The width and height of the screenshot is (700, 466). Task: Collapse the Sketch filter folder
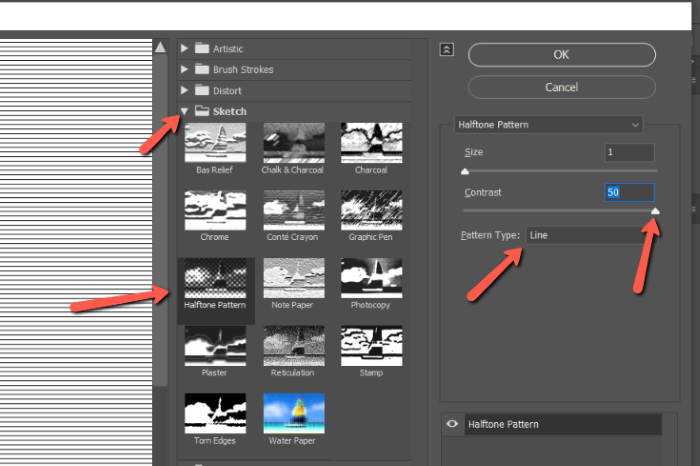[185, 112]
